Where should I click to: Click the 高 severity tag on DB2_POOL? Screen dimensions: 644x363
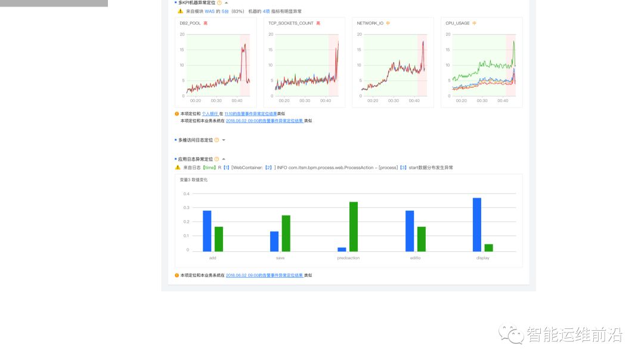click(205, 23)
